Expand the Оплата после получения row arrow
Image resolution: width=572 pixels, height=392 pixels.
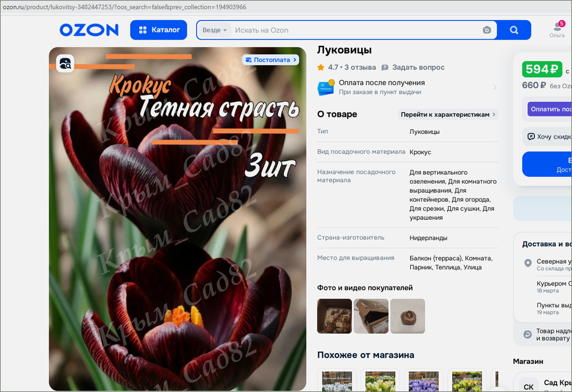pos(494,87)
